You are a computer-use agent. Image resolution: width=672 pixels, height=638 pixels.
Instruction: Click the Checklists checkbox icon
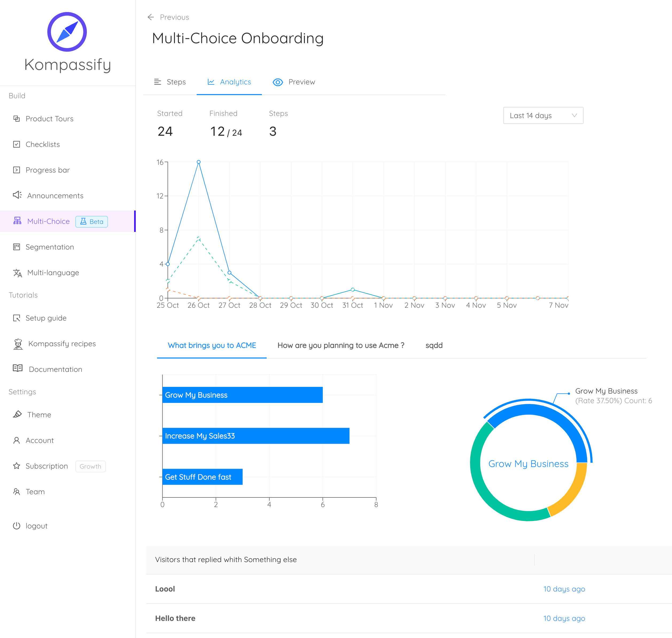coord(16,144)
